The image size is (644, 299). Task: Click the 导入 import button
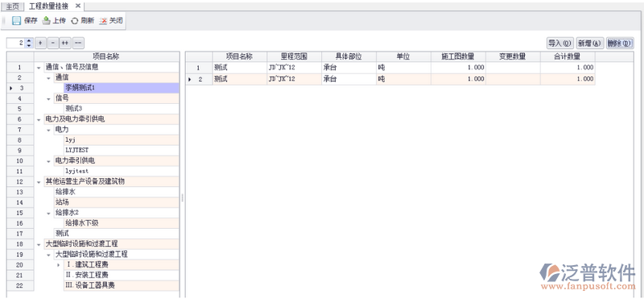pos(560,44)
